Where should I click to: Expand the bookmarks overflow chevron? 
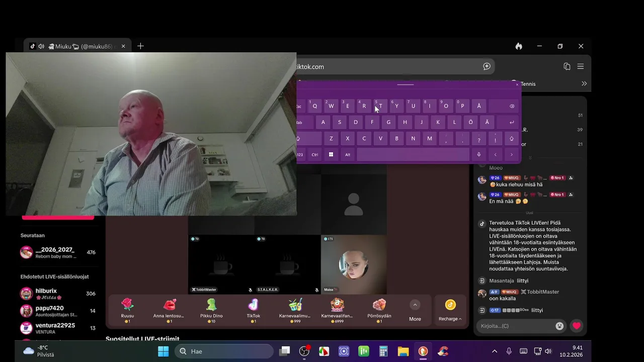(584, 83)
